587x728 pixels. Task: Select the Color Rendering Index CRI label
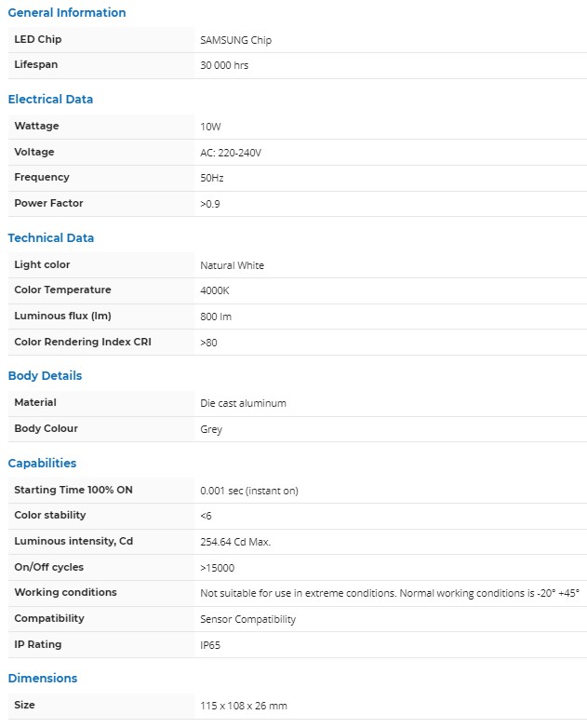(x=83, y=343)
